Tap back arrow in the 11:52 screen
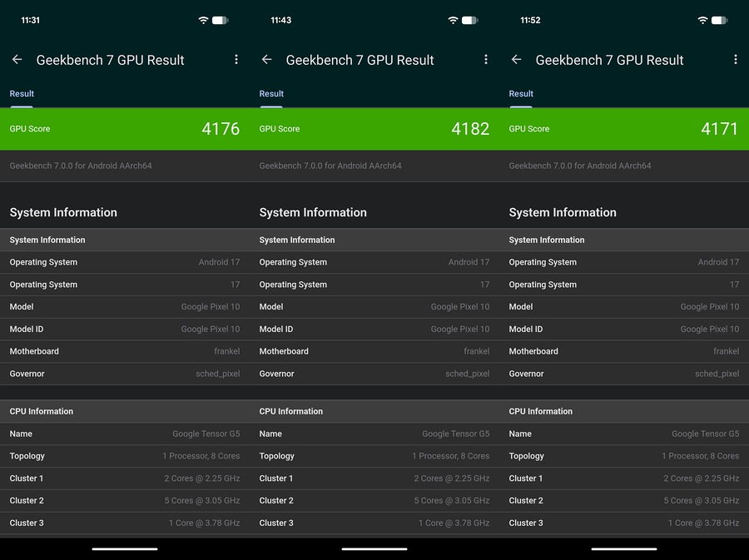 click(x=516, y=60)
